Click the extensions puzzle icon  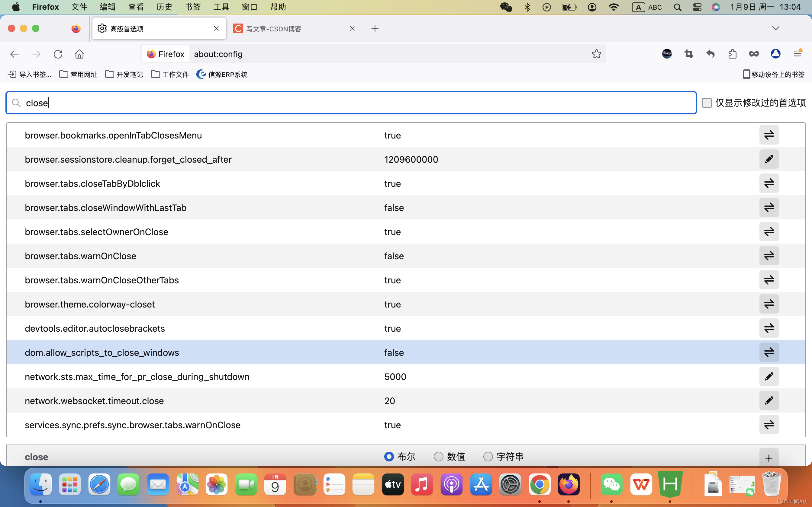click(732, 54)
